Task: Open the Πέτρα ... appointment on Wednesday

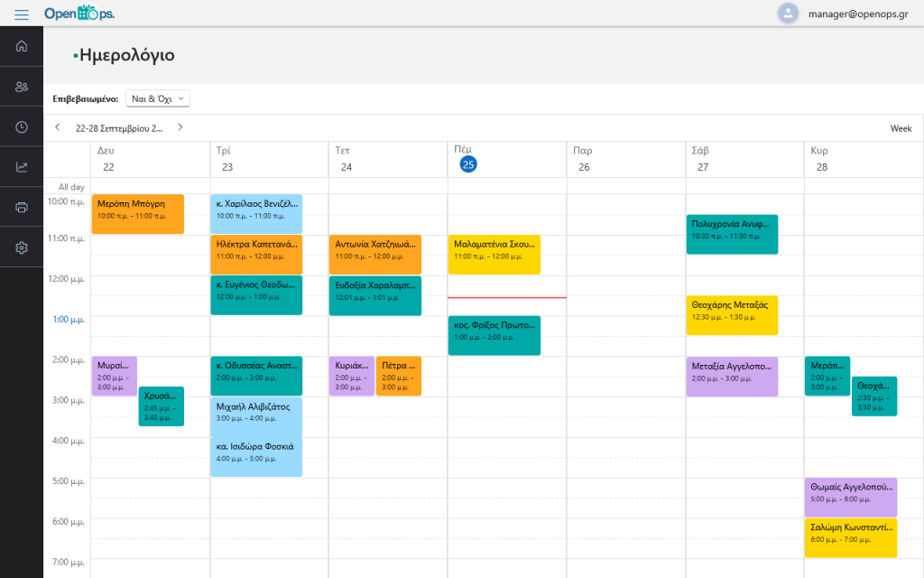Action: pos(399,376)
